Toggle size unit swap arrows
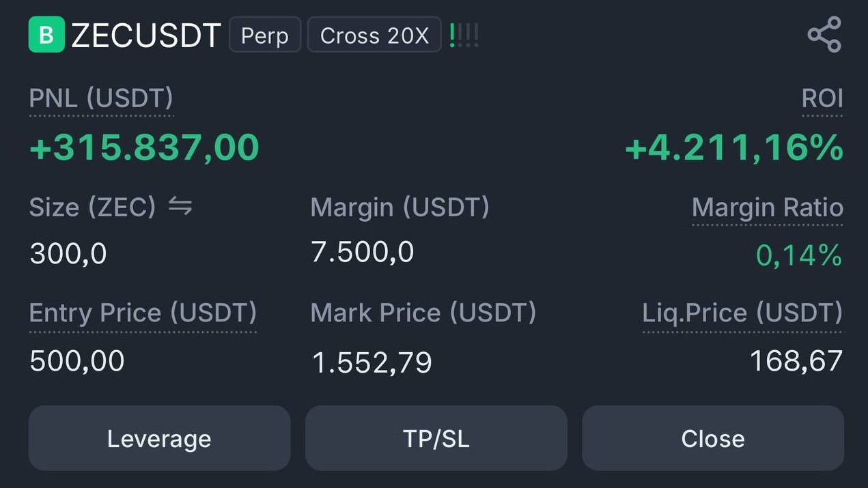 coord(180,207)
